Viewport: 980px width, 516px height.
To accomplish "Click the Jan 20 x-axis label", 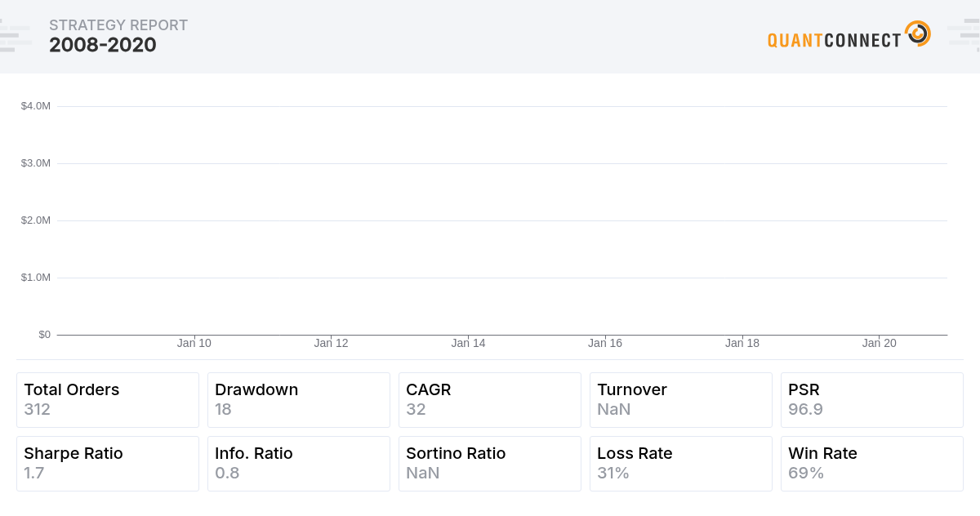I will pyautogui.click(x=879, y=344).
